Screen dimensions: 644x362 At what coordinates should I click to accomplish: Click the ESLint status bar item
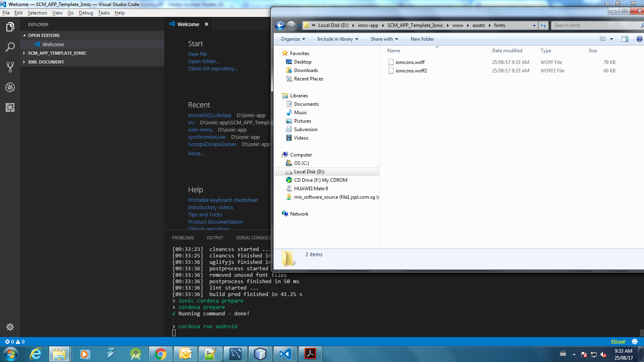click(618, 341)
